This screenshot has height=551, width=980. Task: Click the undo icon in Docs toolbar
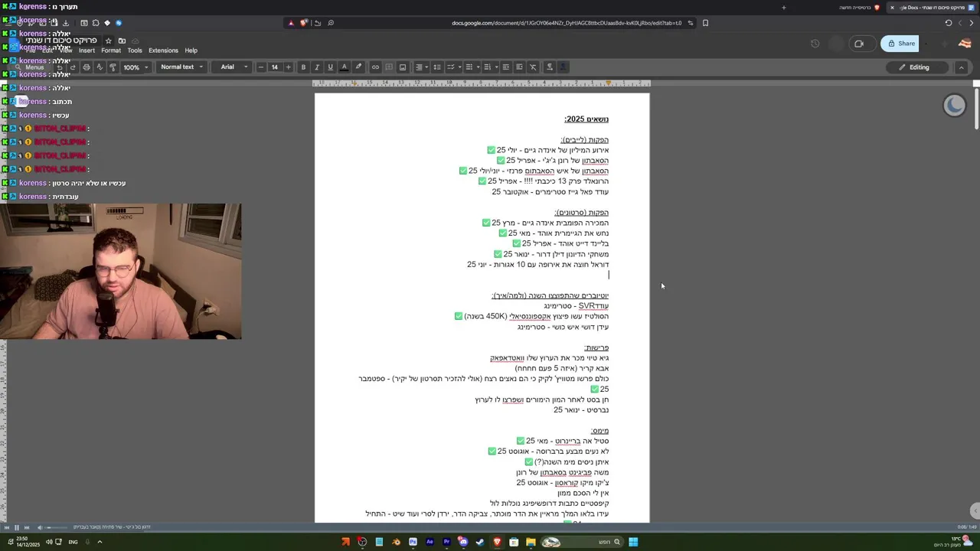click(60, 67)
